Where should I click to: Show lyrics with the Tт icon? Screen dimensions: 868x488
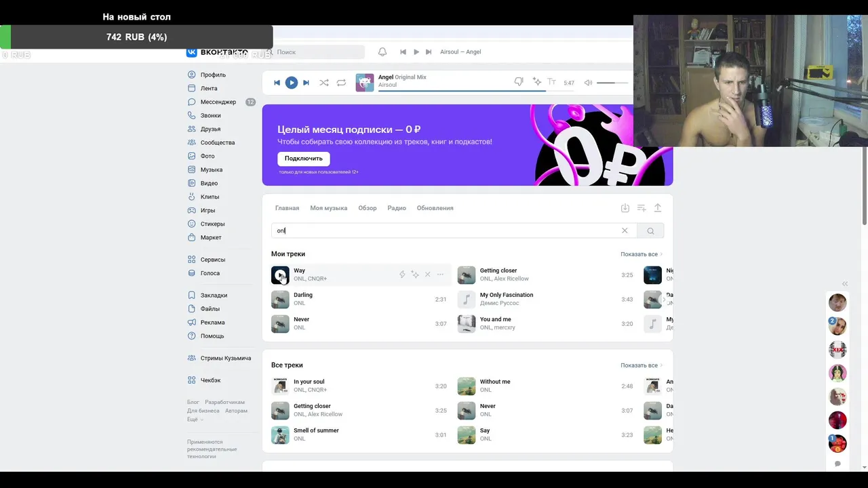pos(551,82)
